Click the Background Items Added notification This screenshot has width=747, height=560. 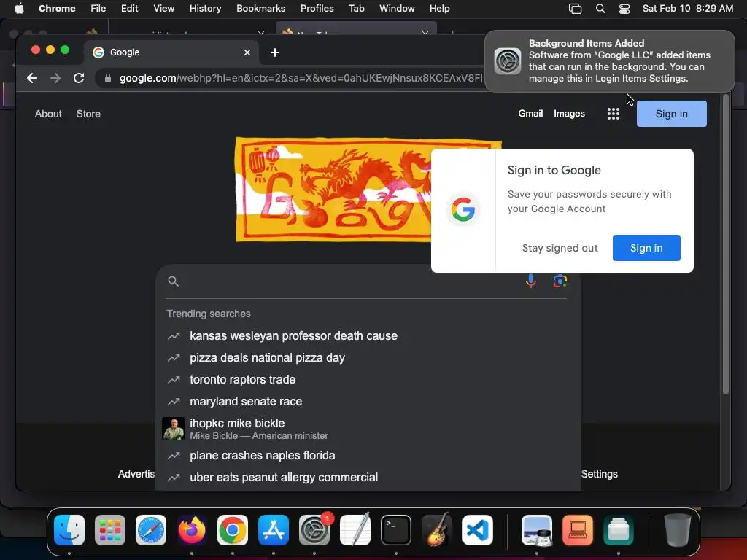[609, 61]
